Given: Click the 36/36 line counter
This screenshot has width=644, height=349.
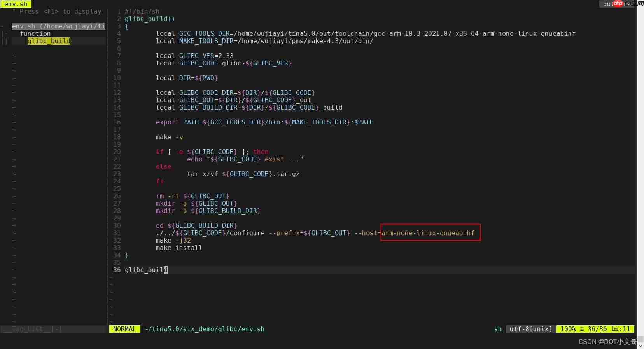Looking at the screenshot, I should click(x=597, y=329).
